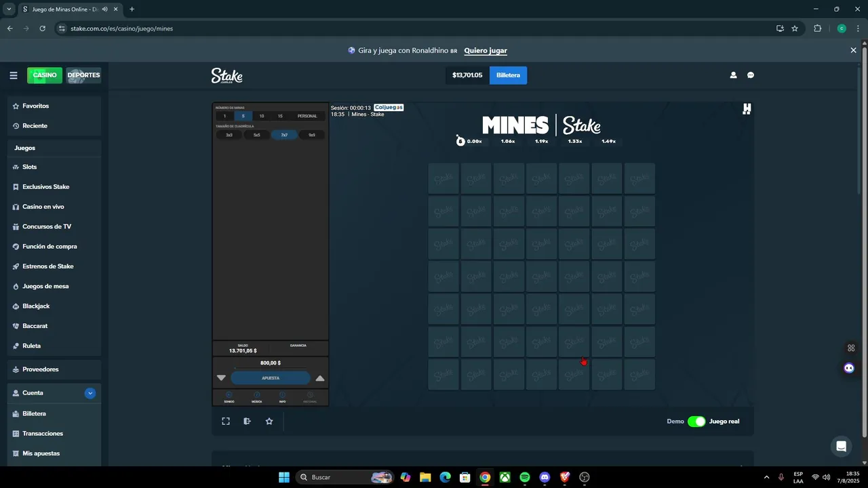Open Proveedores in sidebar
The height and width of the screenshot is (488, 868).
(54, 369)
